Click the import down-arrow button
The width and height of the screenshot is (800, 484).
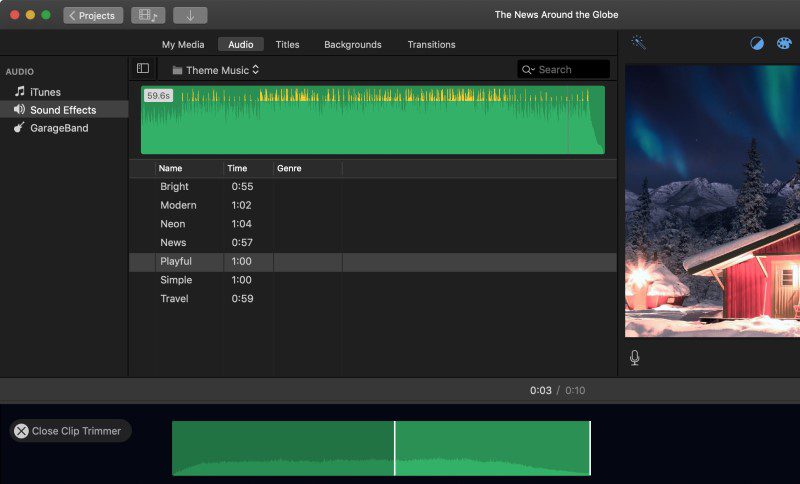tap(190, 15)
